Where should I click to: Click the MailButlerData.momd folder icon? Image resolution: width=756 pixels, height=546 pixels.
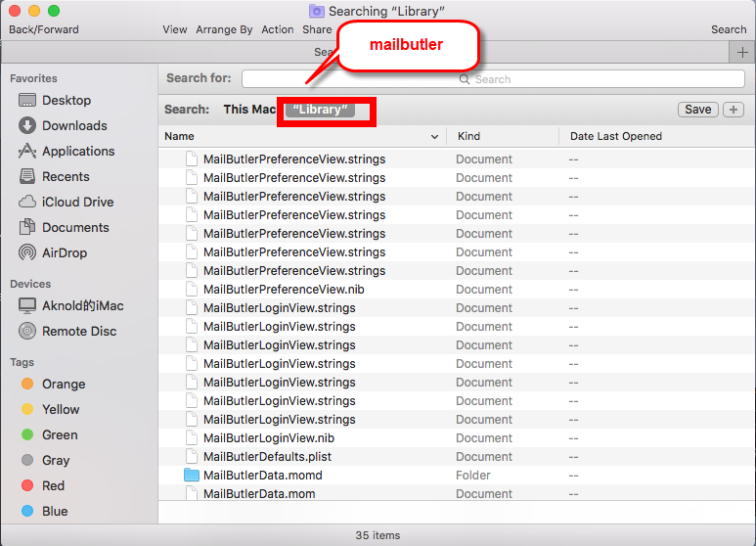pos(192,476)
